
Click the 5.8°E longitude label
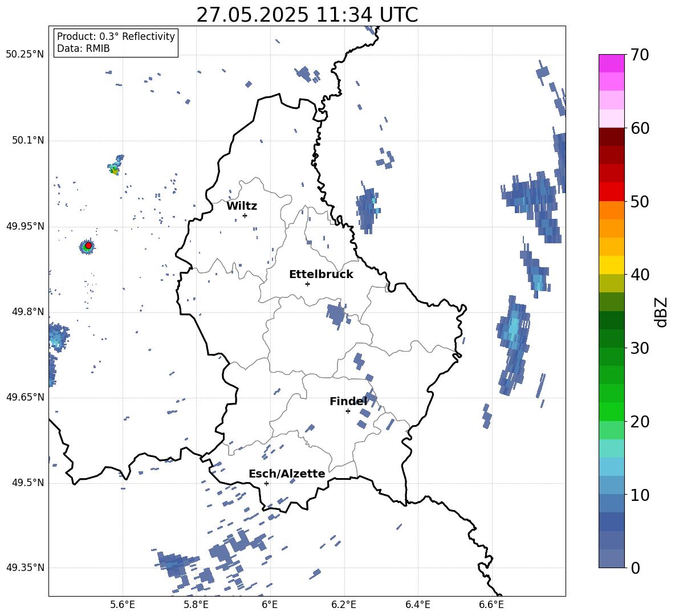tap(196, 605)
